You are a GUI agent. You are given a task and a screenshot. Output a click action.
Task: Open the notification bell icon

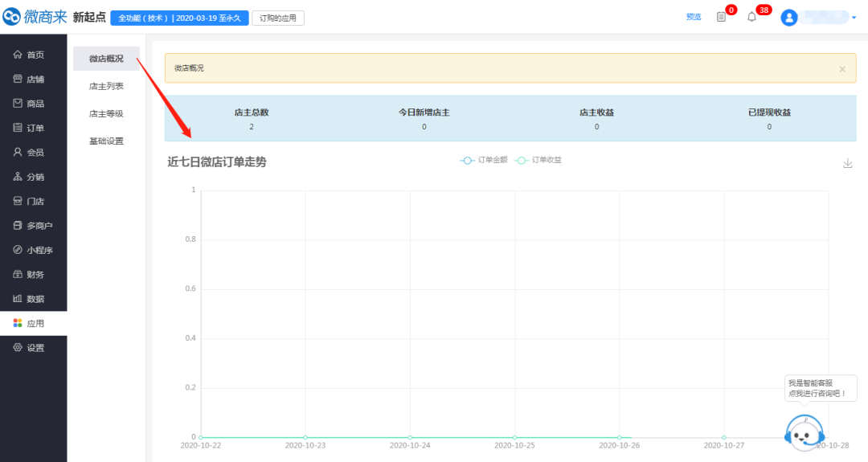pyautogui.click(x=751, y=17)
